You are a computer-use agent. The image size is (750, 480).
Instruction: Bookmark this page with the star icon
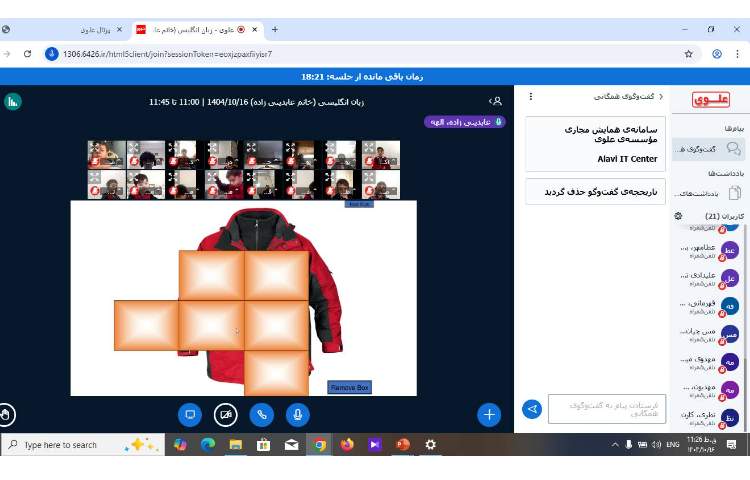click(x=688, y=54)
